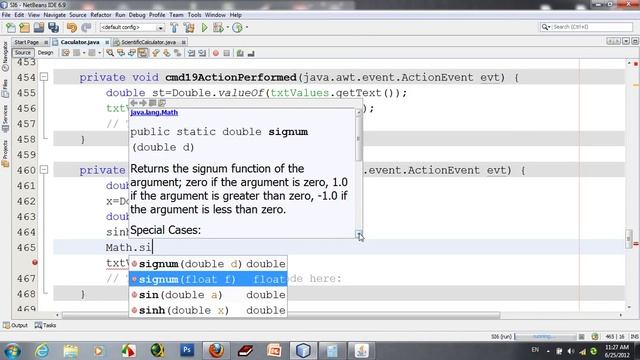This screenshot has width=640, height=360.
Task: Collapse the code fold at line 460
Action: coord(44,170)
